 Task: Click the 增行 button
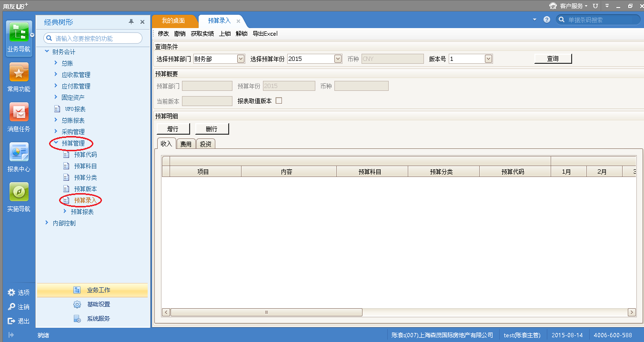coord(173,129)
